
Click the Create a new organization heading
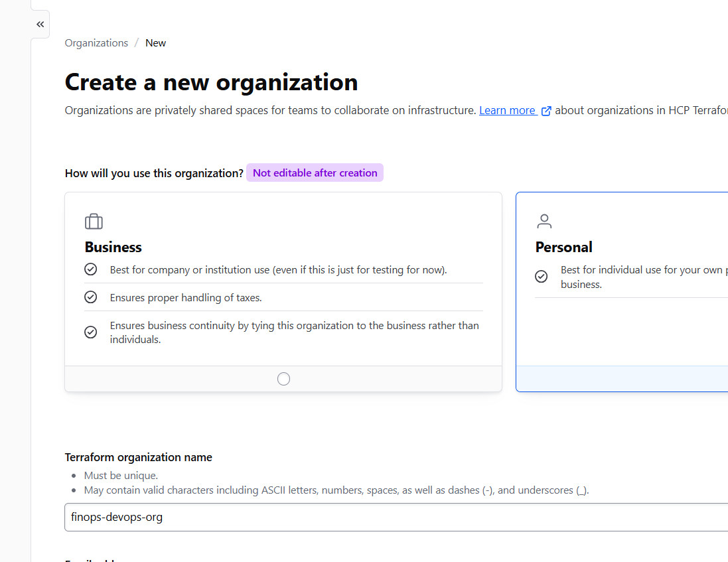coord(211,82)
